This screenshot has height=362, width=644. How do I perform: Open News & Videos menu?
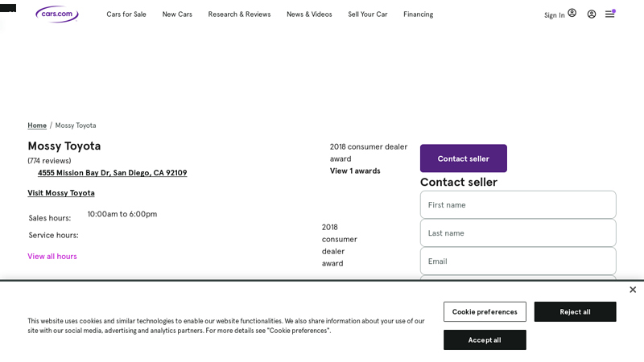tap(309, 14)
